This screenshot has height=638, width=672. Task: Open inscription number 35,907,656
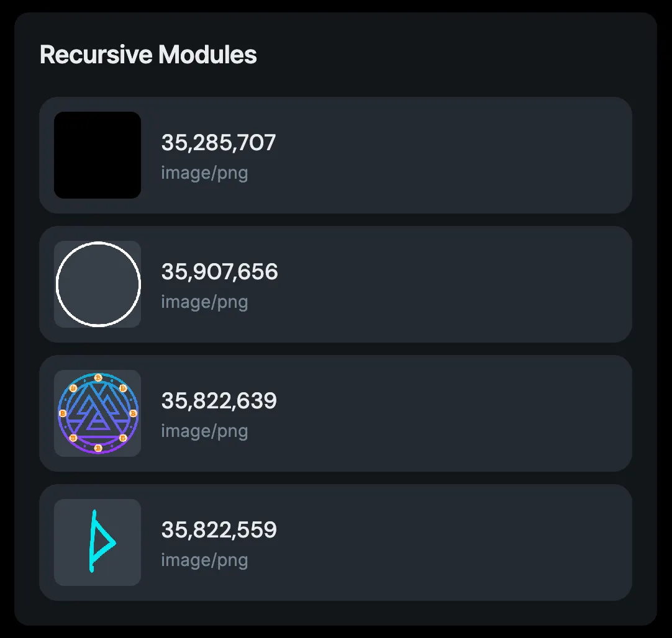click(219, 272)
